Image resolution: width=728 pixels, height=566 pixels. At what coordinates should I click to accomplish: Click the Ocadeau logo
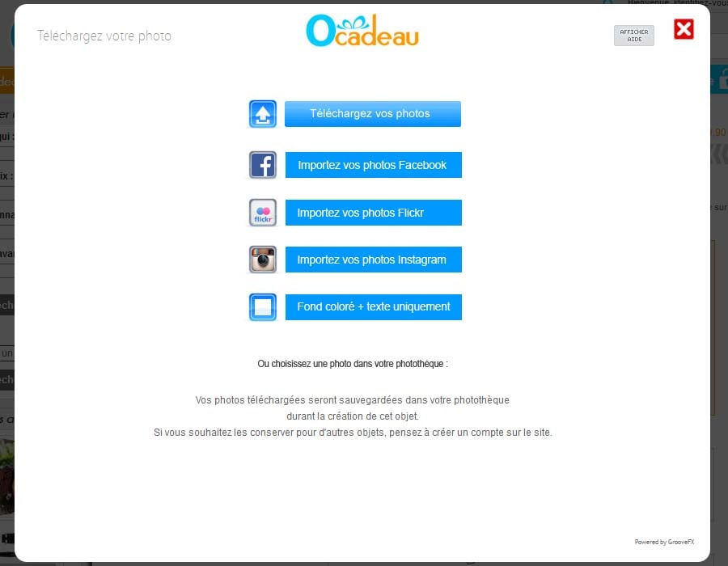[362, 31]
